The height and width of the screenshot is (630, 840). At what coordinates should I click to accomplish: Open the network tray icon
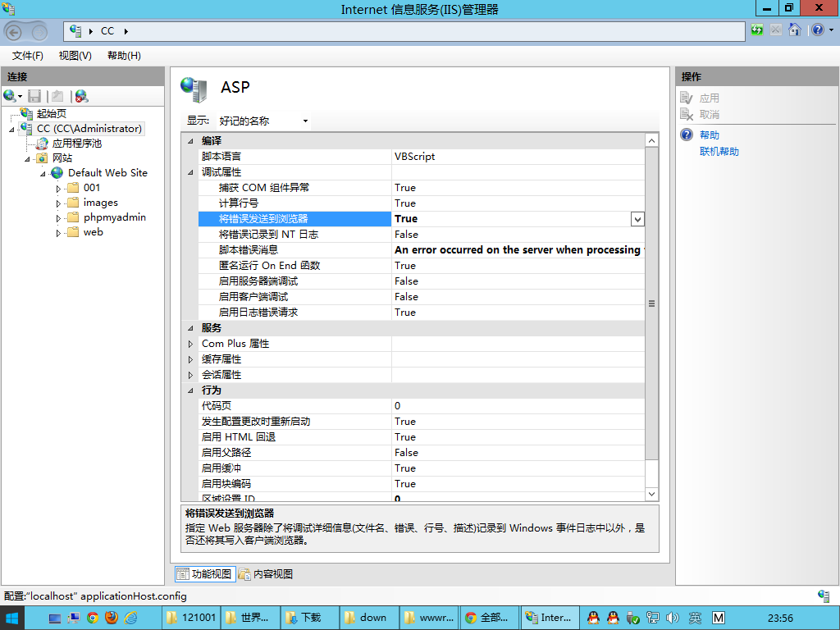[652, 618]
